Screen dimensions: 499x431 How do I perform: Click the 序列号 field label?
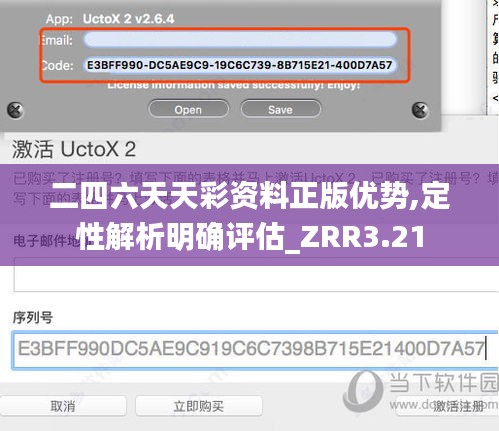pos(33,317)
